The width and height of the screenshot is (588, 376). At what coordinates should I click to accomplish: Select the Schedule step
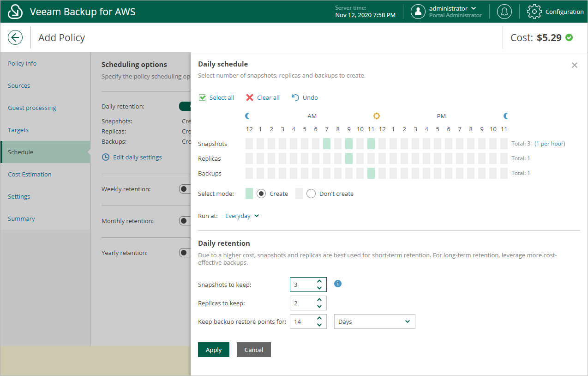point(45,152)
